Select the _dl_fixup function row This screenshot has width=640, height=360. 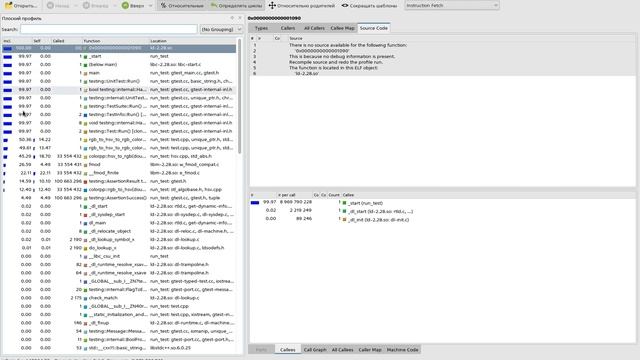pyautogui.click(x=119, y=323)
